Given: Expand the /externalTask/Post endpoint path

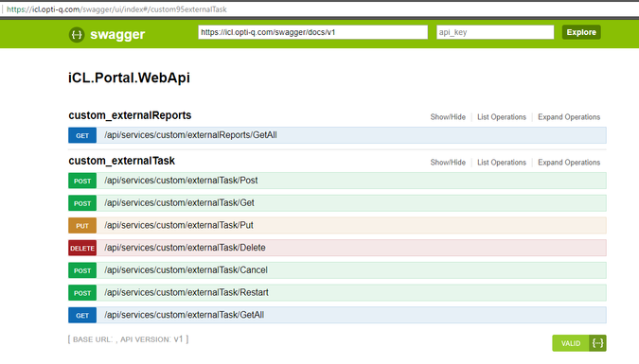Looking at the screenshot, I should [x=181, y=181].
